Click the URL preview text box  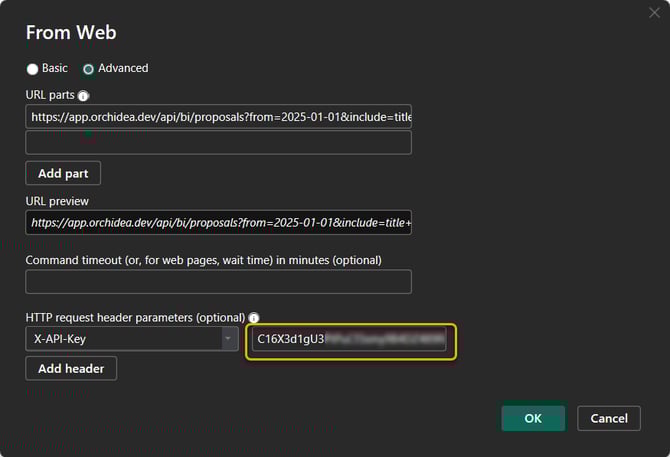coord(218,222)
